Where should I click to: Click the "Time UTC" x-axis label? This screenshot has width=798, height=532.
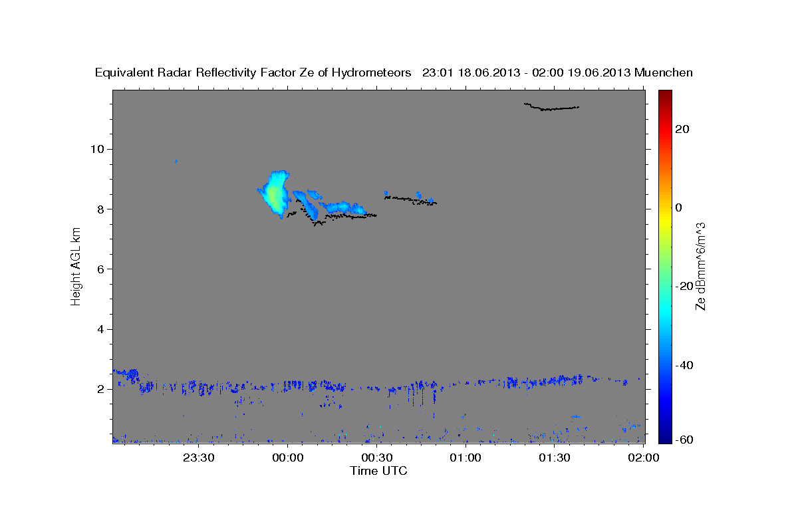click(x=378, y=471)
